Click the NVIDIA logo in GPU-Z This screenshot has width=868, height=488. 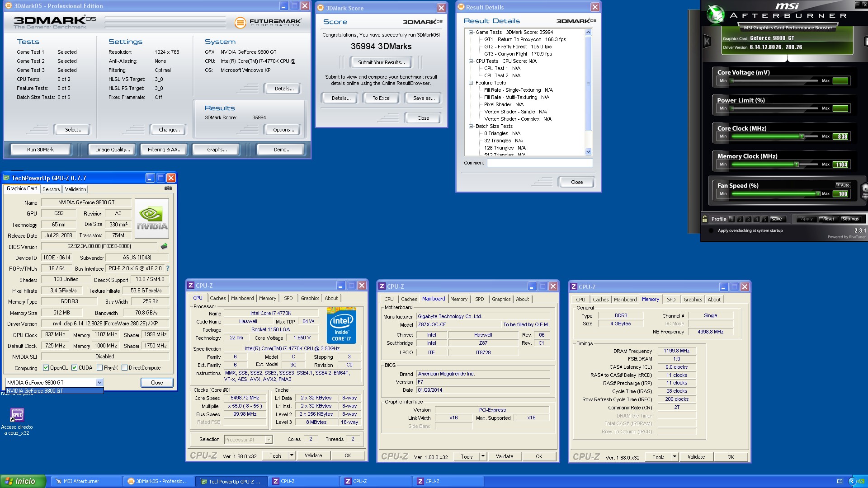pos(152,219)
